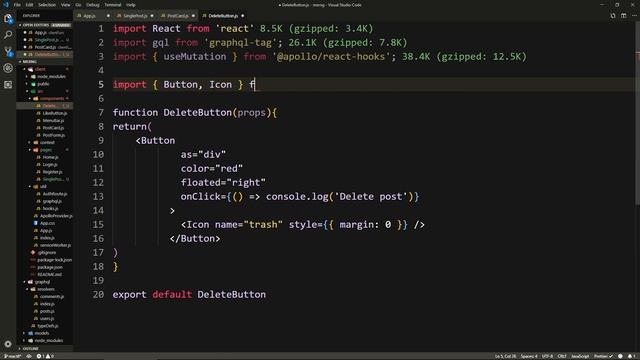
Task: Open the Go menu
Action: [x=78, y=5]
